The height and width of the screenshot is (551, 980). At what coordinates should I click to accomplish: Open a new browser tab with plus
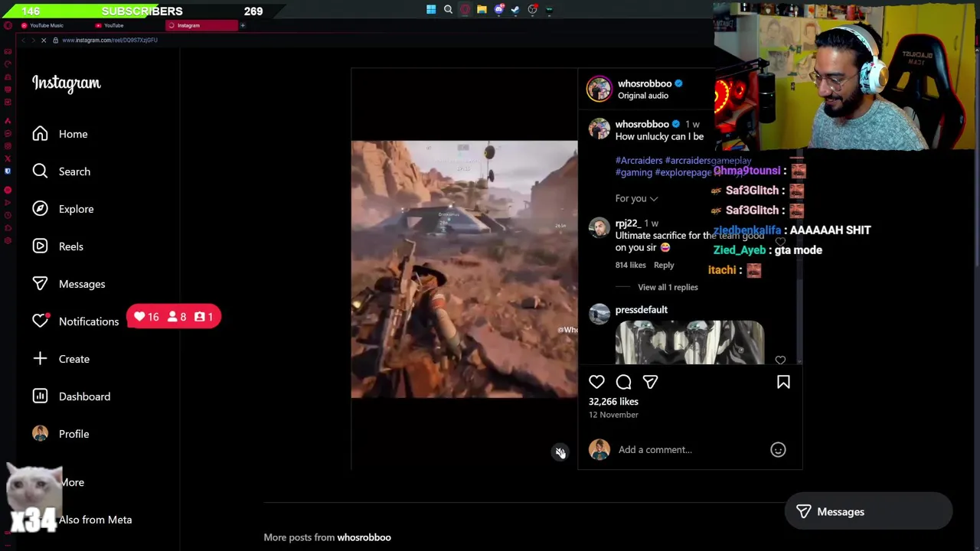243,25
